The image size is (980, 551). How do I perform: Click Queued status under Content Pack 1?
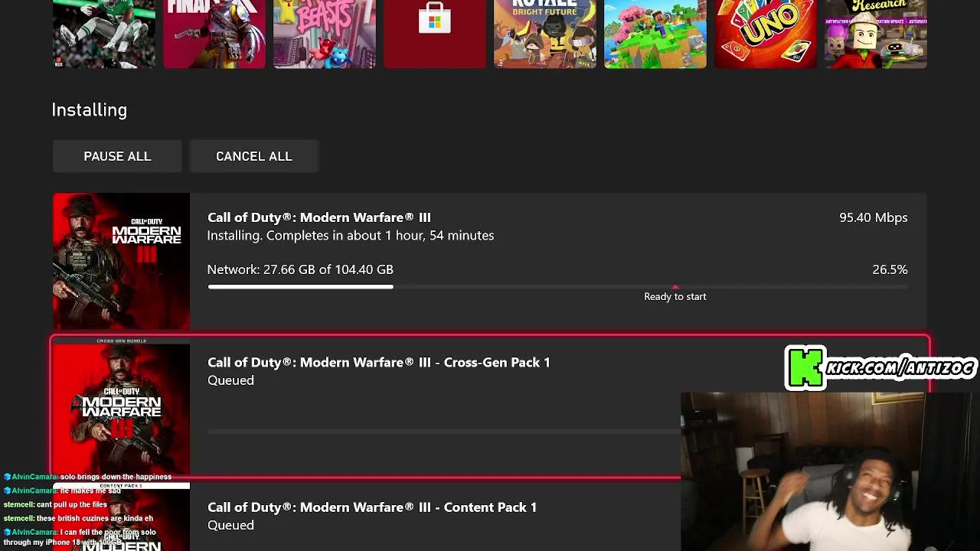tap(230, 525)
